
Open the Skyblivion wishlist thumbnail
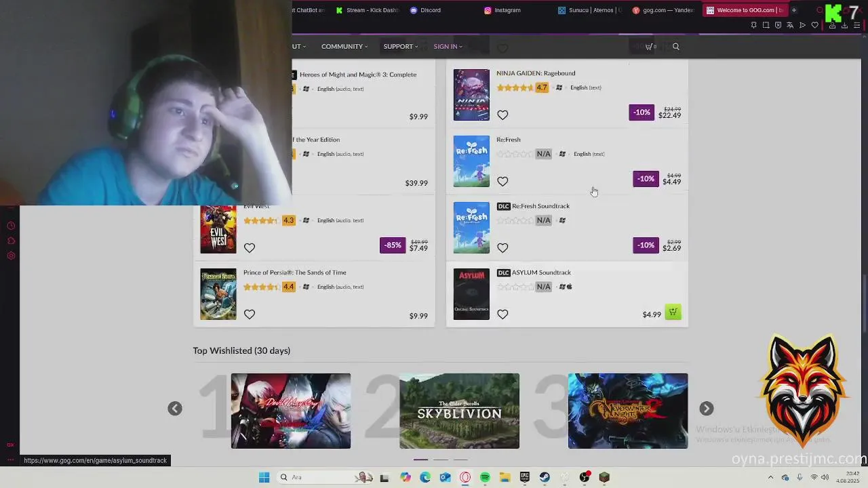pos(459,411)
